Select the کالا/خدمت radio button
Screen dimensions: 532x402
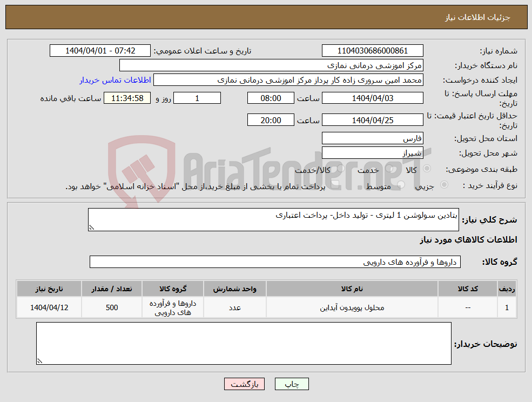pos(341,169)
